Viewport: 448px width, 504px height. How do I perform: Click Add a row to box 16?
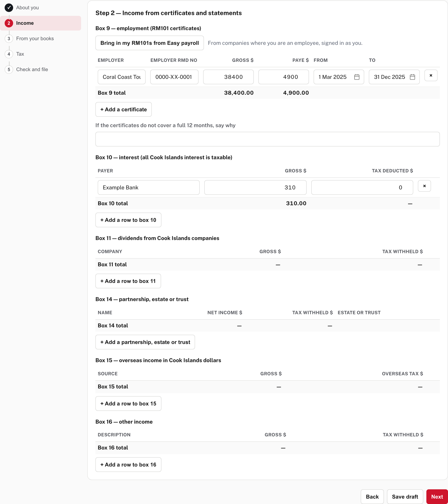click(x=128, y=465)
